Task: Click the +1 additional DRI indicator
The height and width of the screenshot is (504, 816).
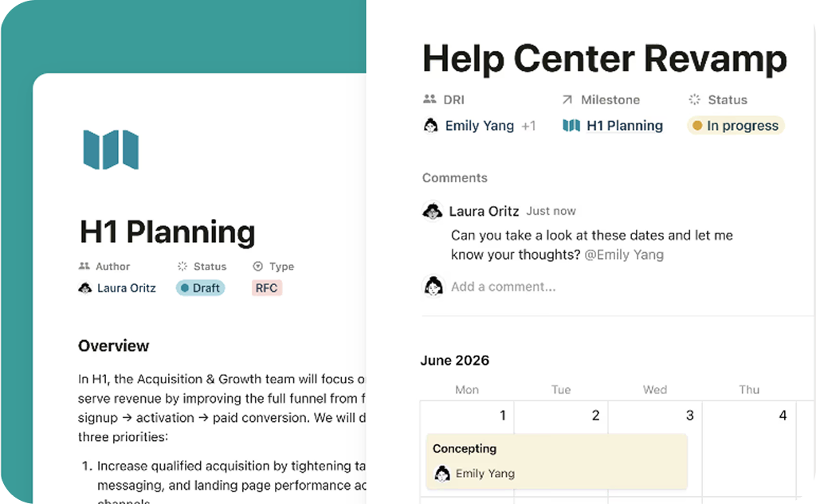Action: 528,126
